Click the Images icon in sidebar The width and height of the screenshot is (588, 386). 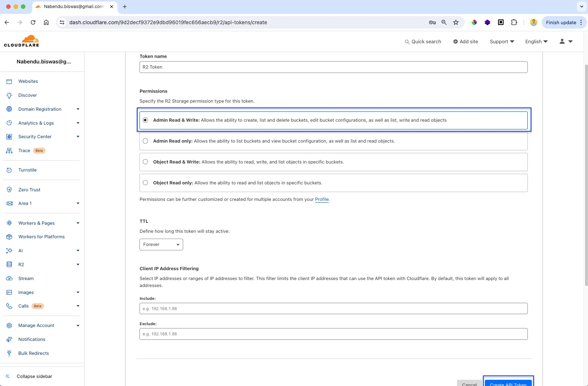(9, 293)
